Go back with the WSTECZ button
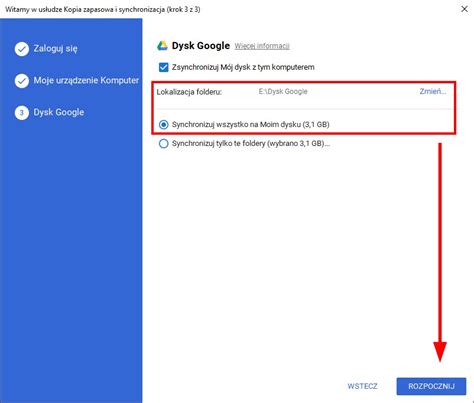Viewport: 474px width, 403px height. [x=362, y=386]
